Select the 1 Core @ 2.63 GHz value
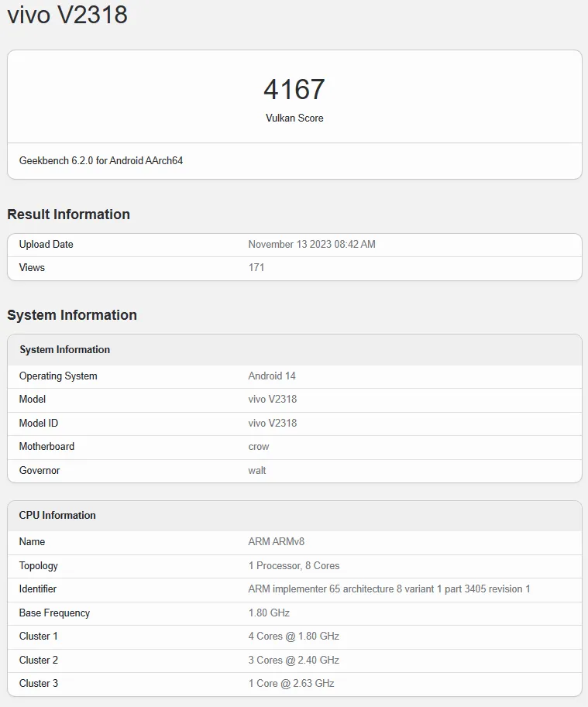This screenshot has height=707, width=588. point(291,684)
